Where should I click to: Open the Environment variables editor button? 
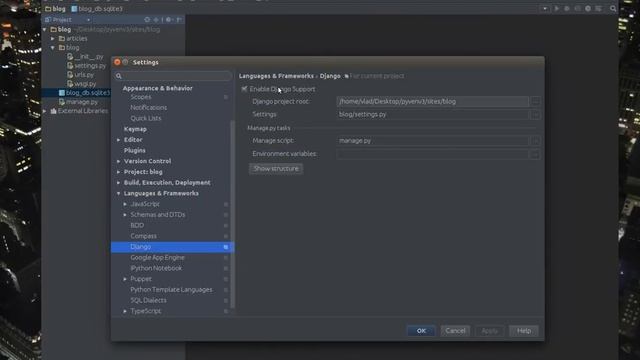coord(536,154)
